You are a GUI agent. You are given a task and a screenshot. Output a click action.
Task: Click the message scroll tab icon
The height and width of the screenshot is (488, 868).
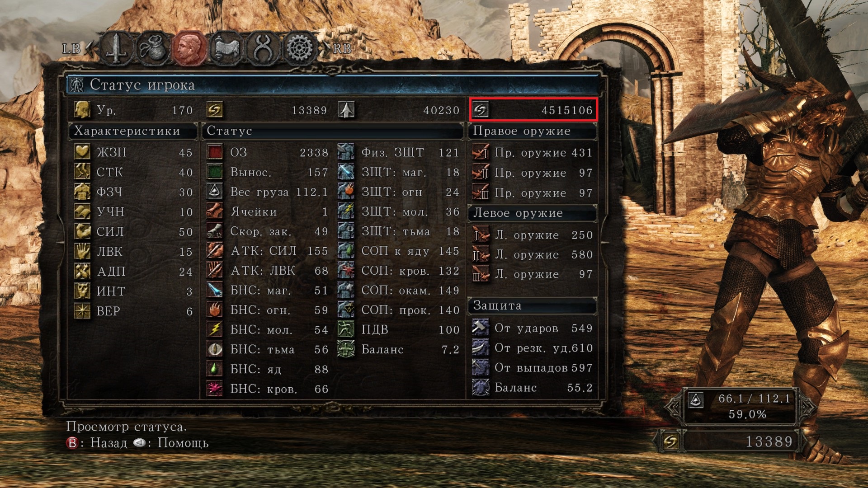(226, 47)
